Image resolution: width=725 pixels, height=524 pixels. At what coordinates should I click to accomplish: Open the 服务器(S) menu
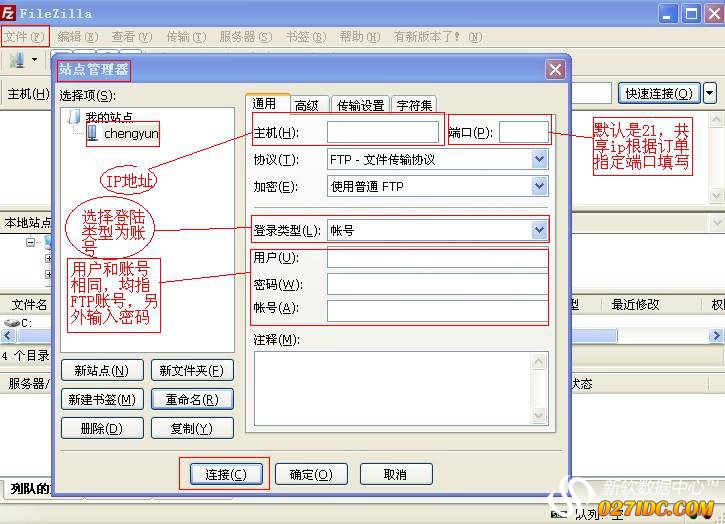[246, 37]
